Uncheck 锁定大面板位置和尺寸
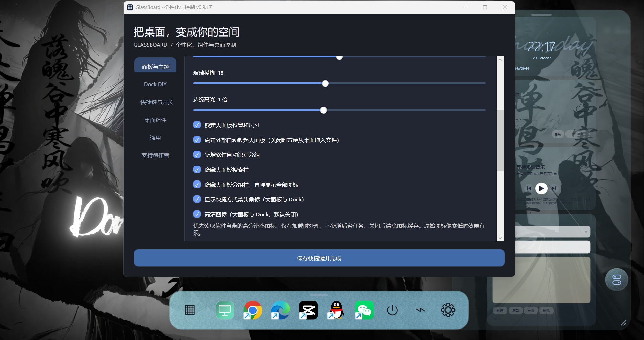Screen dimensions: 644x340 point(197,125)
